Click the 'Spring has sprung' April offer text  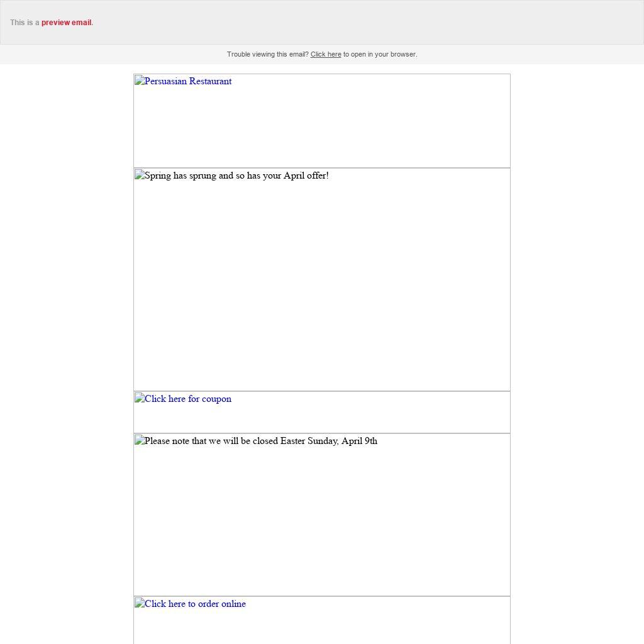point(236,175)
